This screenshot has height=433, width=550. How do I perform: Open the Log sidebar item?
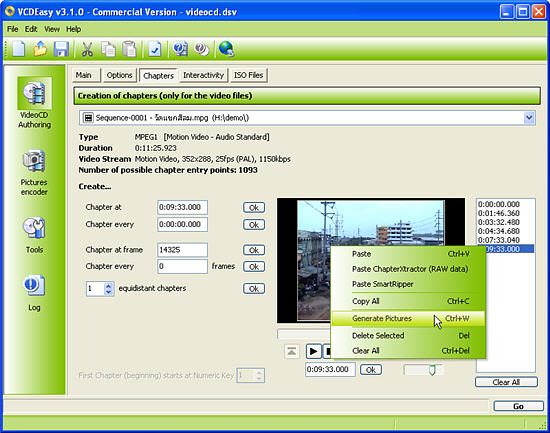click(x=34, y=293)
